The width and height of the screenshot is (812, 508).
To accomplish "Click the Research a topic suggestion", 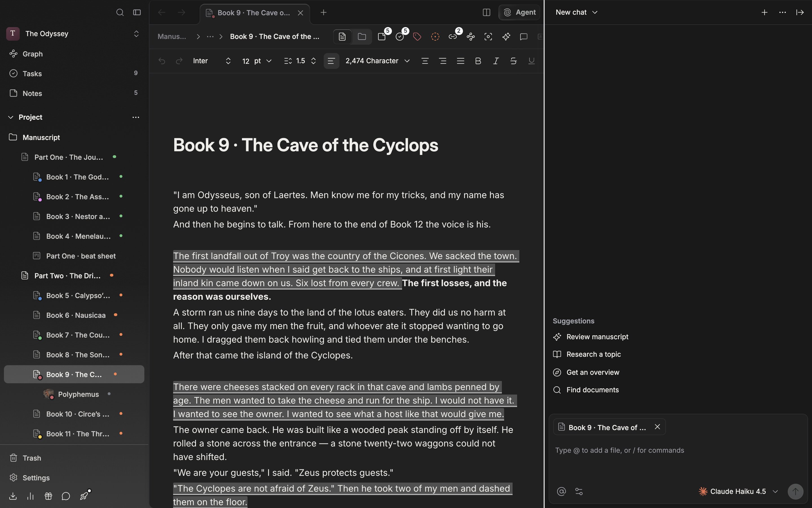I will [x=587, y=354].
